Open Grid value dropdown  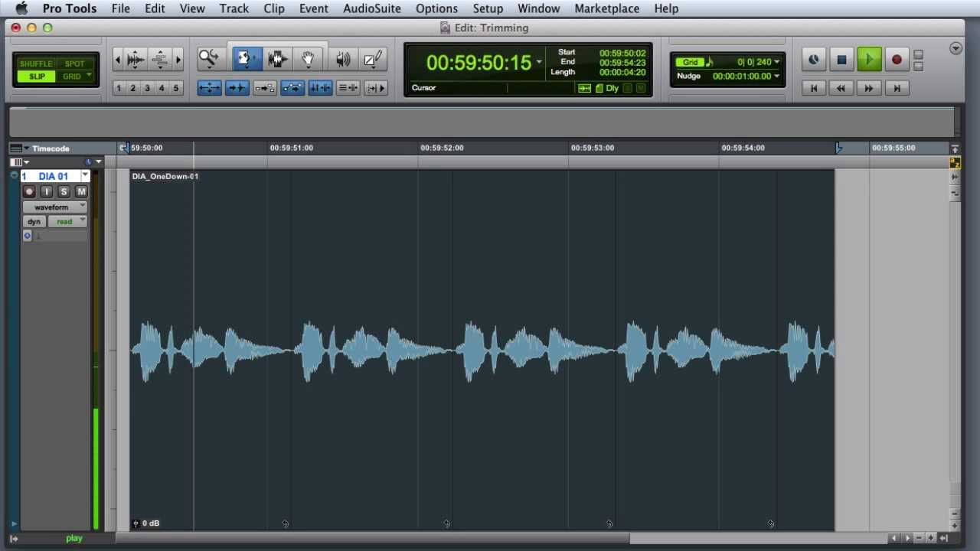(777, 62)
